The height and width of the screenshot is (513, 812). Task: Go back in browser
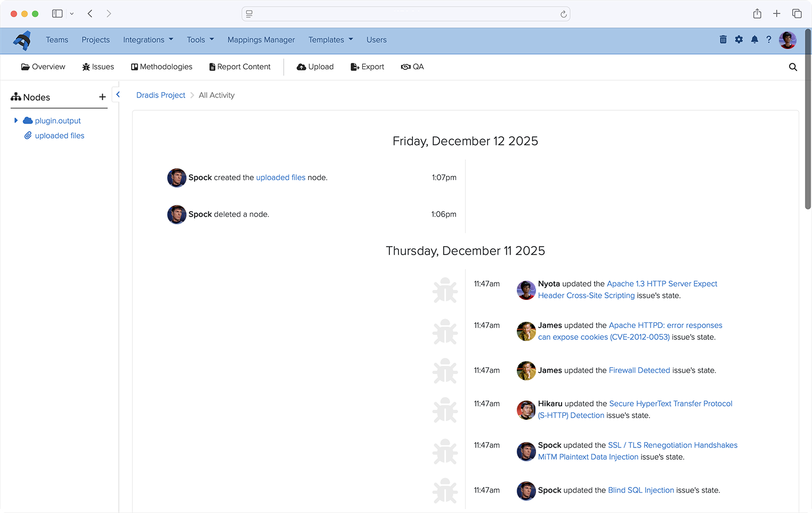coord(90,13)
